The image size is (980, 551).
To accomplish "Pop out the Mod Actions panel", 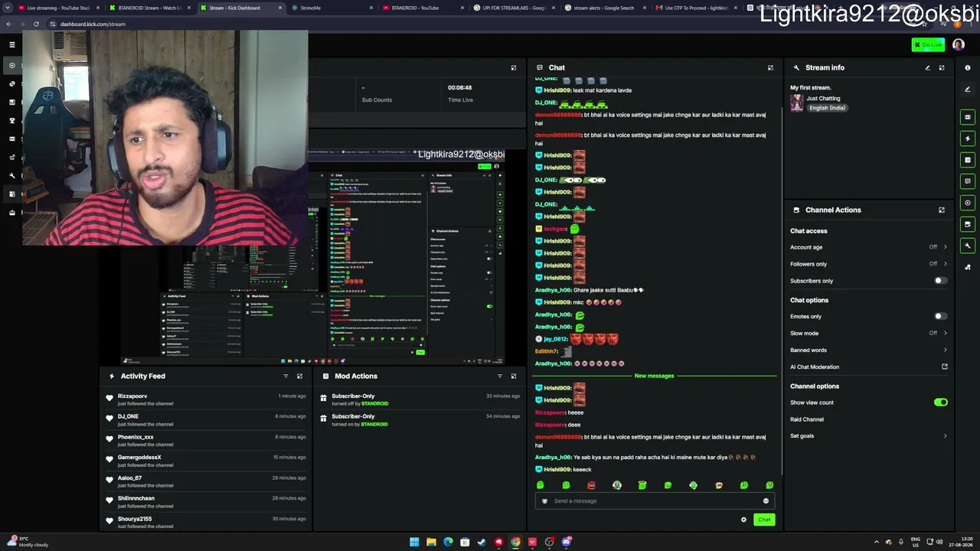I will pyautogui.click(x=514, y=377).
